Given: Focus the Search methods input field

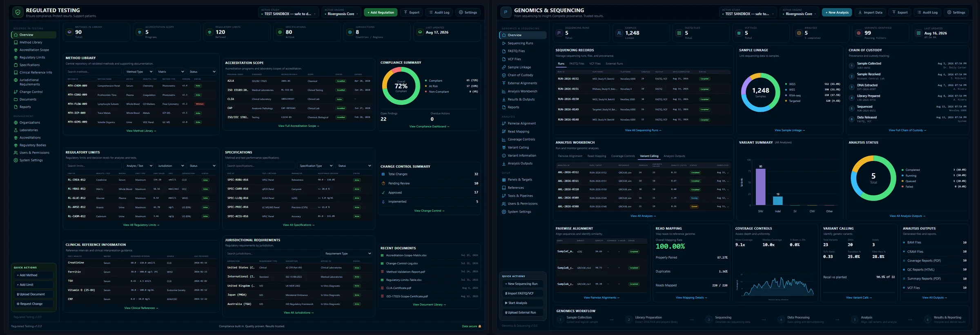Looking at the screenshot, I should (94, 71).
